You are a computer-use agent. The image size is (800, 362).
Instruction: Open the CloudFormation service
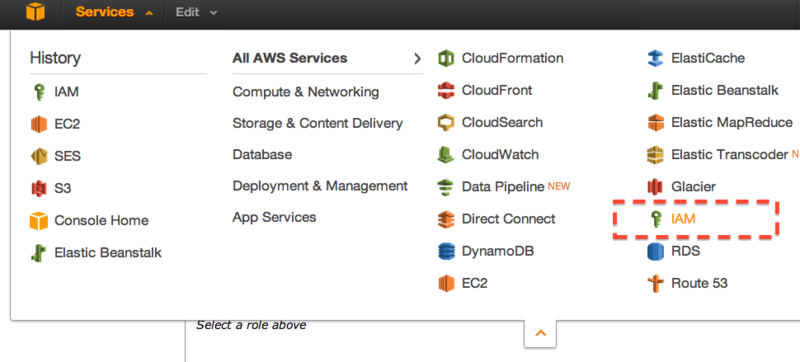click(512, 58)
